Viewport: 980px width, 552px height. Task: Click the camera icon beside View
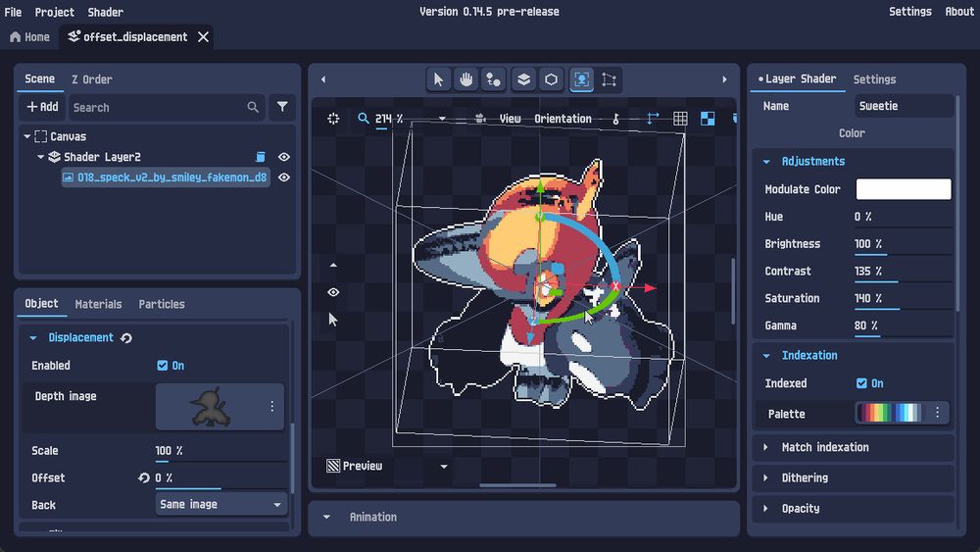pyautogui.click(x=480, y=119)
